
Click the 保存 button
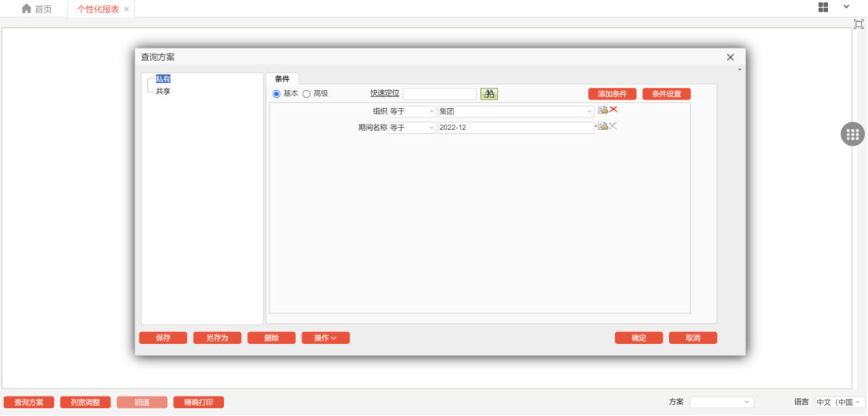click(x=163, y=338)
